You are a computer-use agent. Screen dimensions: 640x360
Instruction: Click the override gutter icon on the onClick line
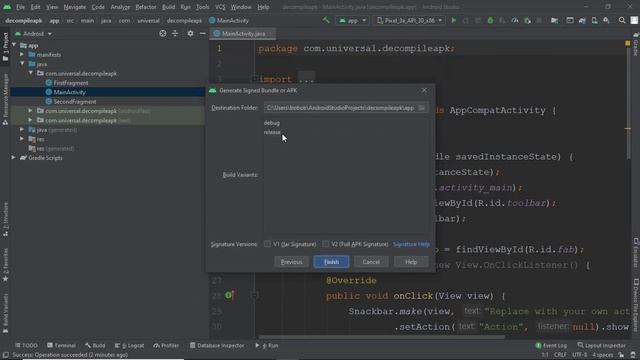229,295
